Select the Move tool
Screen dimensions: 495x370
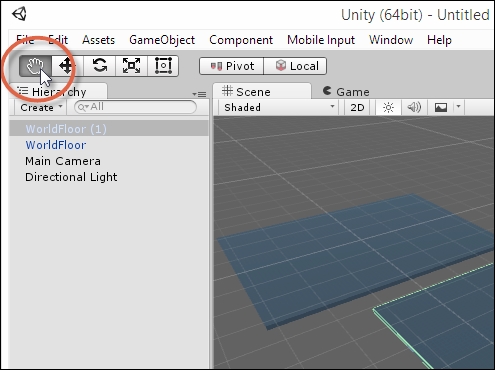[67, 65]
